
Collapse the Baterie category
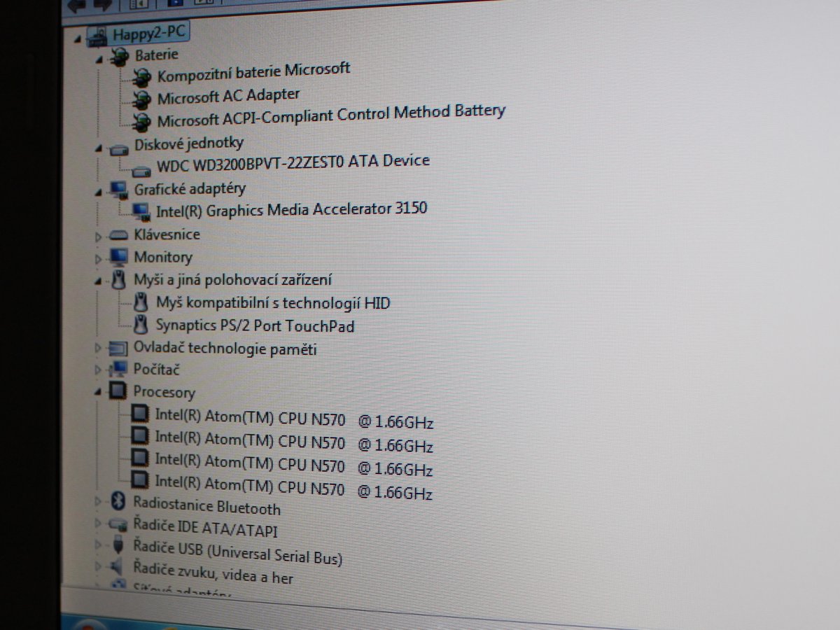coord(99,59)
